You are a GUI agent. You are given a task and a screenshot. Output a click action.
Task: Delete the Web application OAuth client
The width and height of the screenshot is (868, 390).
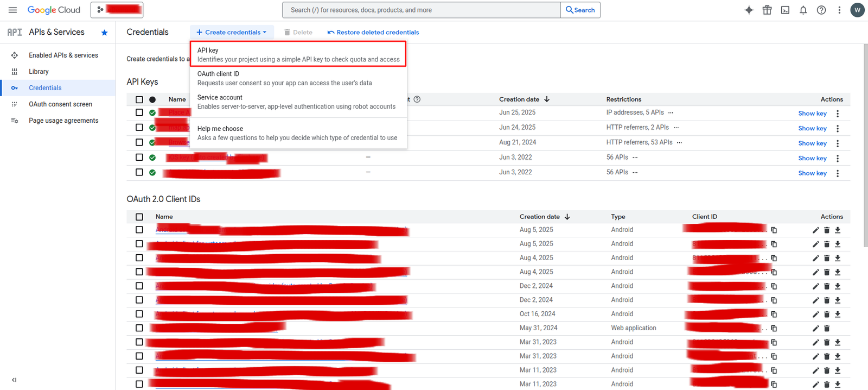click(827, 329)
